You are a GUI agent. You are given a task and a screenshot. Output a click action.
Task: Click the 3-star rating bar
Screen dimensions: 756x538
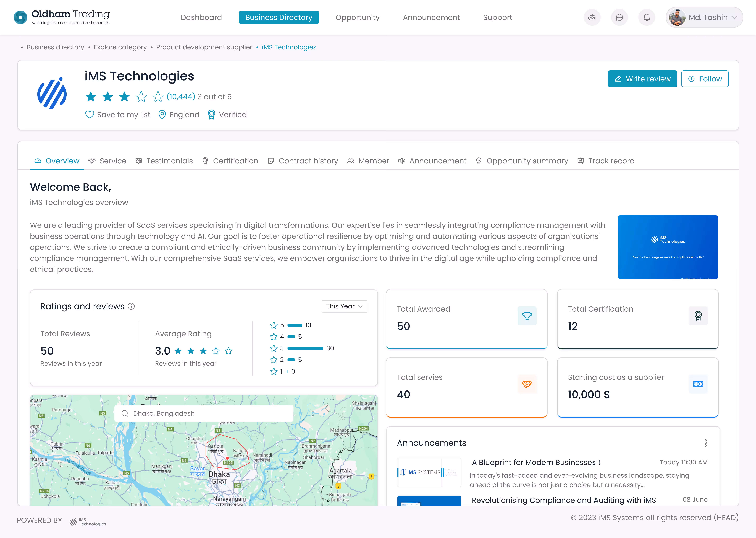pyautogui.click(x=305, y=348)
